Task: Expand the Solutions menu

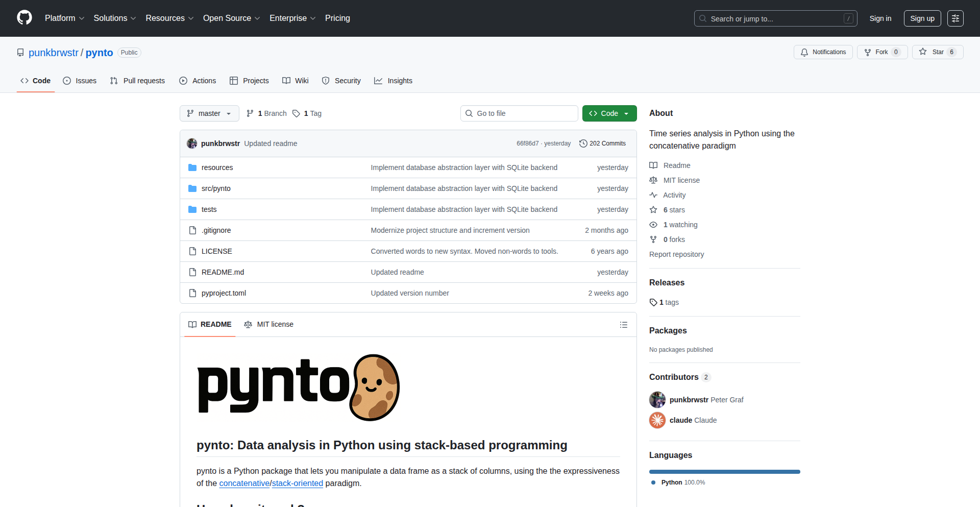Action: tap(115, 18)
